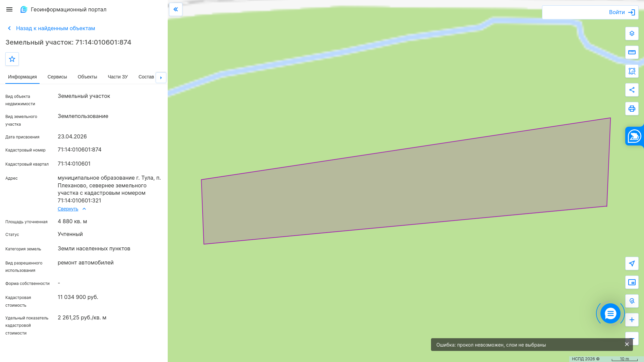Click the share map icon
This screenshot has width=644, height=362.
pyautogui.click(x=632, y=90)
